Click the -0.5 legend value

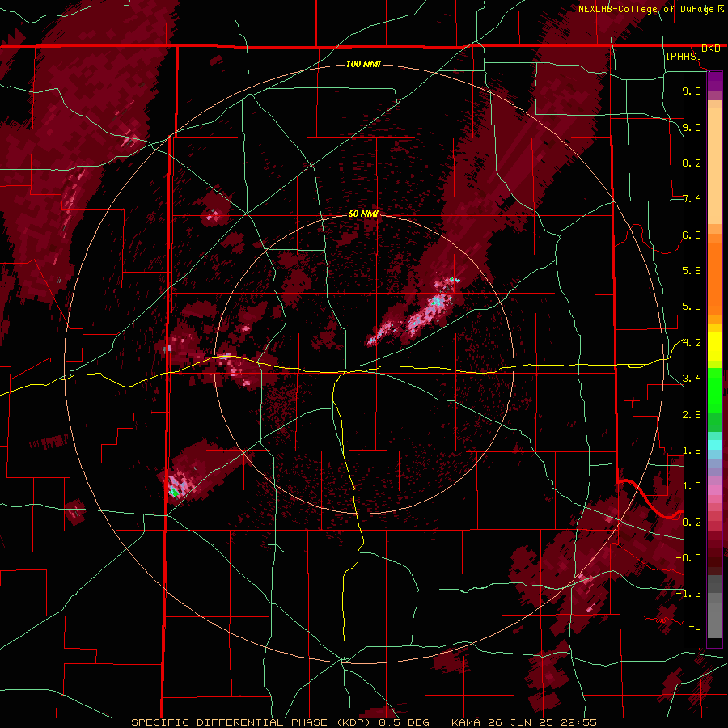688,558
